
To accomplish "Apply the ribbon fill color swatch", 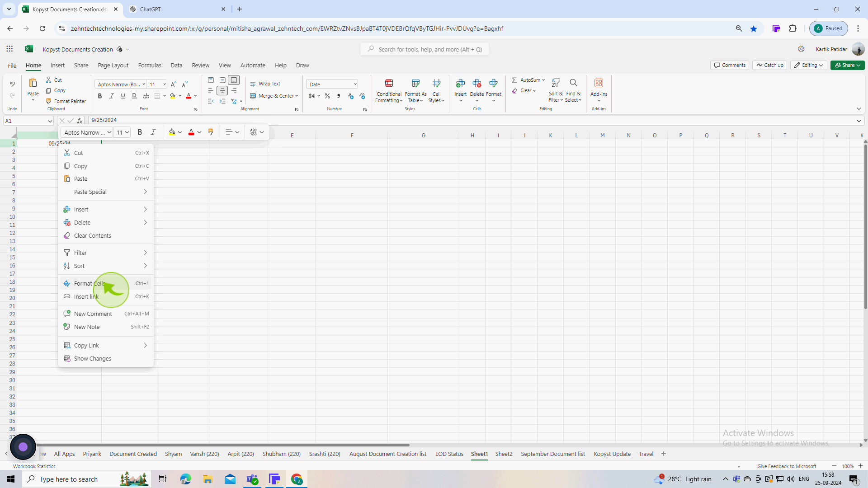I will click(x=173, y=96).
